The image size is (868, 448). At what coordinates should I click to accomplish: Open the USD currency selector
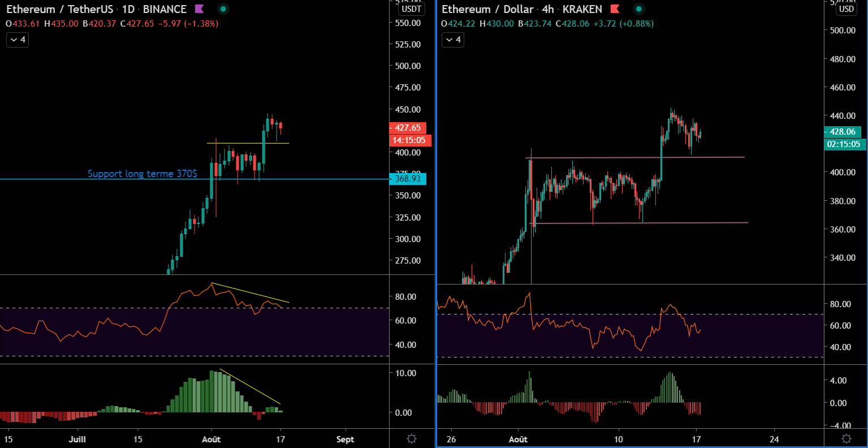[846, 8]
